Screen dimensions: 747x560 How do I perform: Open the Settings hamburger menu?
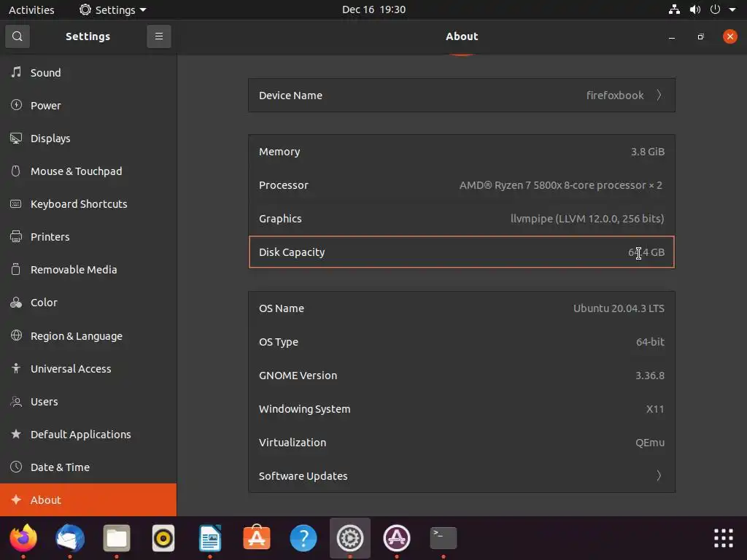[x=158, y=36]
